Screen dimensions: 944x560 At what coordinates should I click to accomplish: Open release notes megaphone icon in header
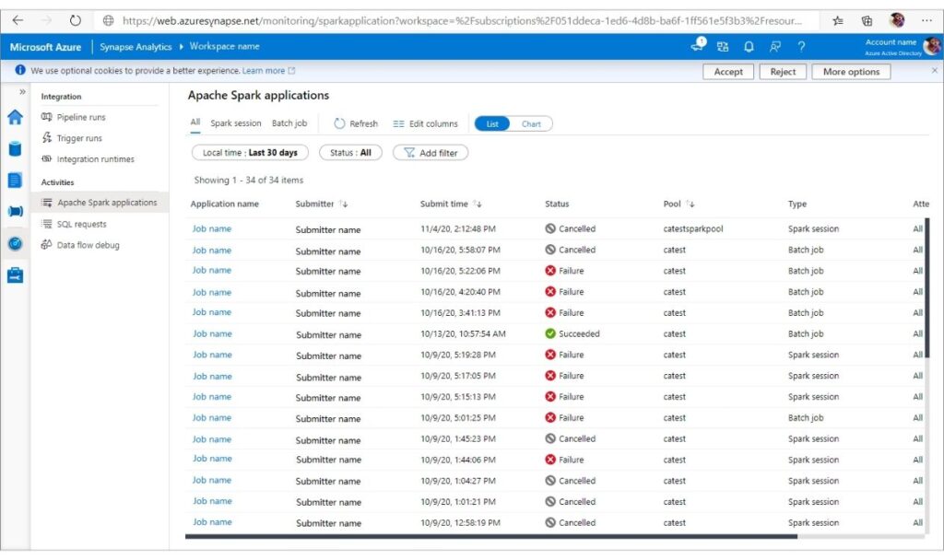[698, 44]
